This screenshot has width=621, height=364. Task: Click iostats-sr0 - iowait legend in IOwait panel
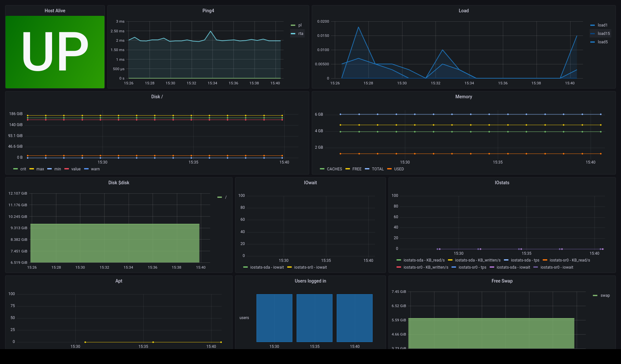tap(310, 267)
